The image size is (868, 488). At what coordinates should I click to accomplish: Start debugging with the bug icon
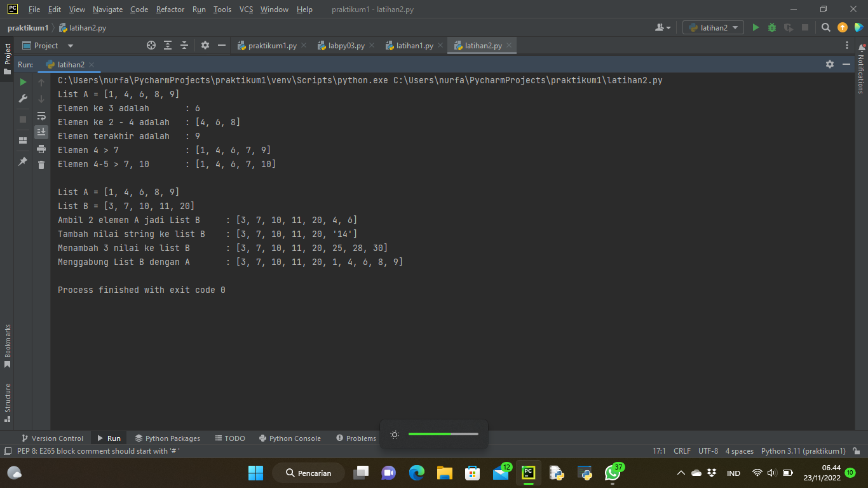point(771,27)
